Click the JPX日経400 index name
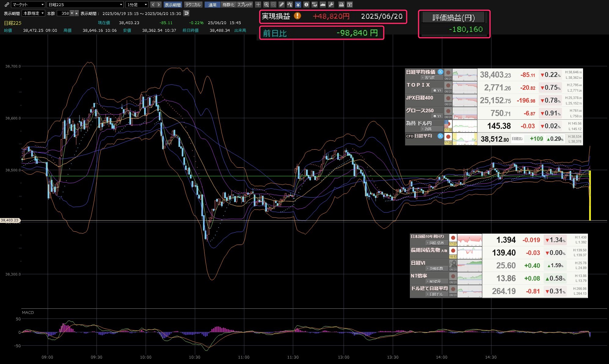 (x=419, y=98)
